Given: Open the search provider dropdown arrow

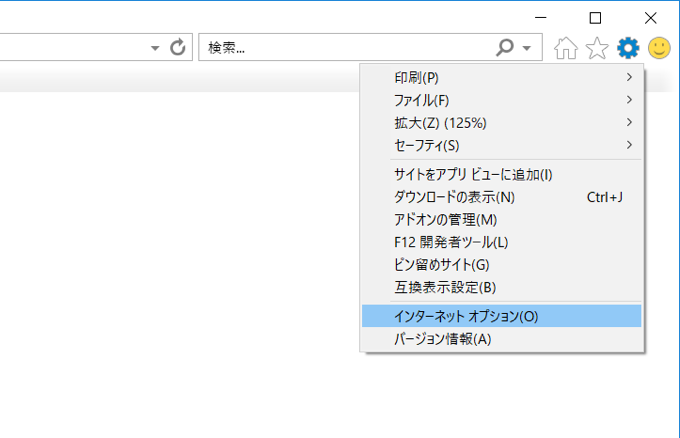Looking at the screenshot, I should coord(527,48).
